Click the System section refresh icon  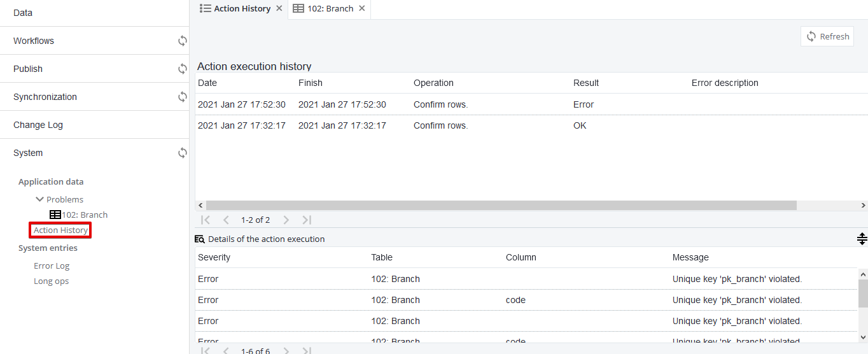click(x=183, y=153)
